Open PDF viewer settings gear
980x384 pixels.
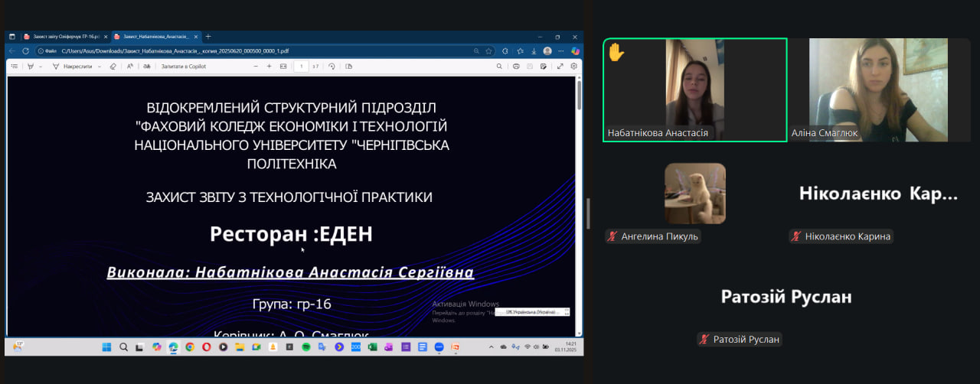click(573, 67)
